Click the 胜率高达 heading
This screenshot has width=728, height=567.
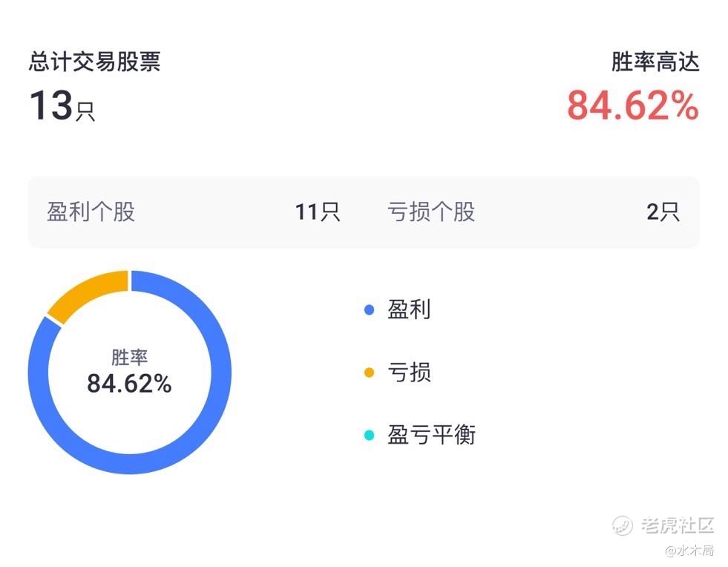[x=655, y=62]
